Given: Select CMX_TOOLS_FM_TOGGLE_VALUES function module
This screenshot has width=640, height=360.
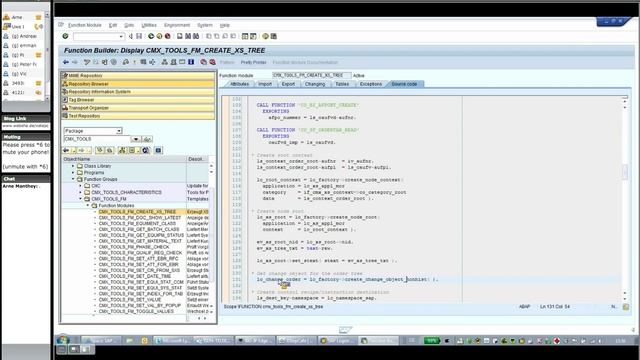Looking at the screenshot, I should pyautogui.click(x=136, y=311).
